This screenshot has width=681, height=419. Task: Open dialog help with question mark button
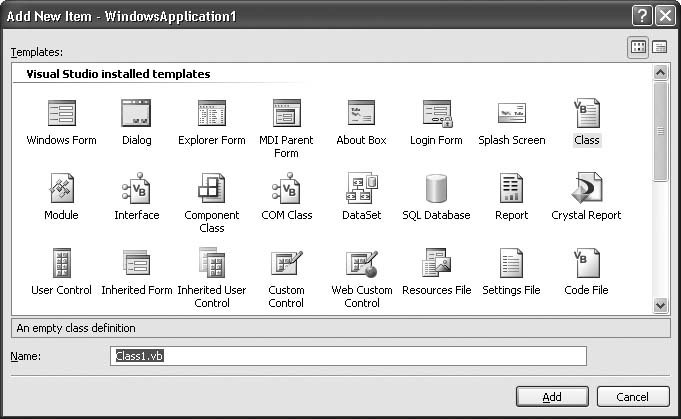tap(641, 15)
